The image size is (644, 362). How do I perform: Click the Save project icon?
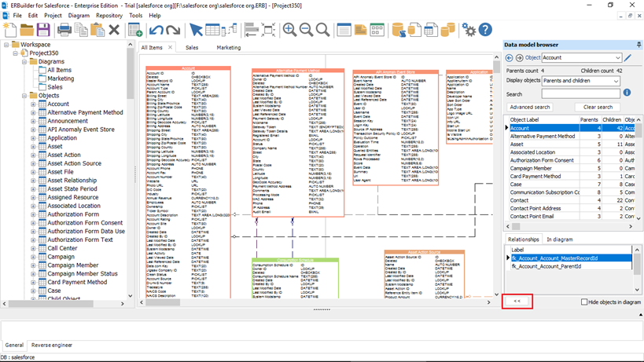(44, 30)
